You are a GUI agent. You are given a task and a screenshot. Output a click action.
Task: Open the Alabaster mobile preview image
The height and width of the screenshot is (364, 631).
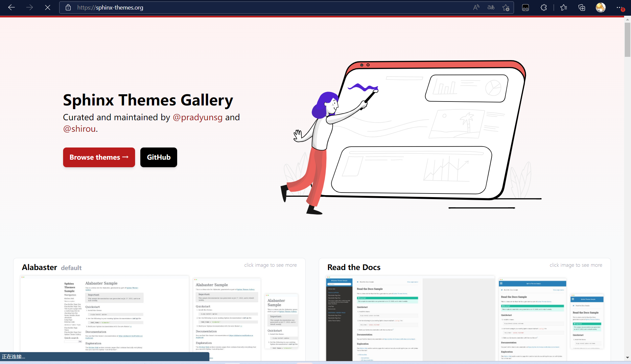coord(282,321)
